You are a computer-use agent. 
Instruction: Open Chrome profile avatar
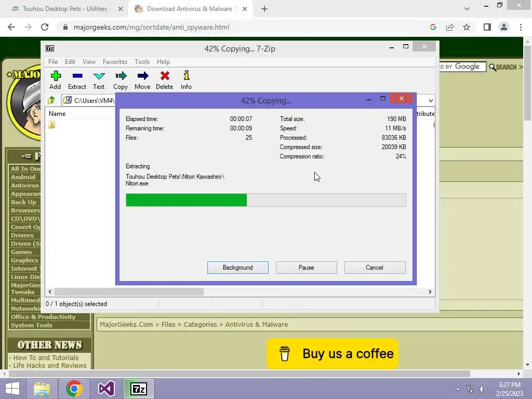click(504, 27)
